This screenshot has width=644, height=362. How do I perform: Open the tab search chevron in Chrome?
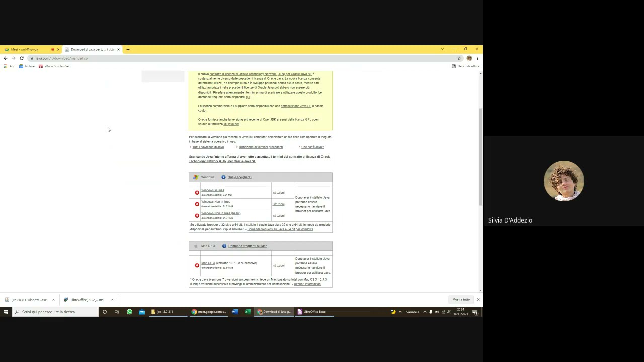(442, 49)
